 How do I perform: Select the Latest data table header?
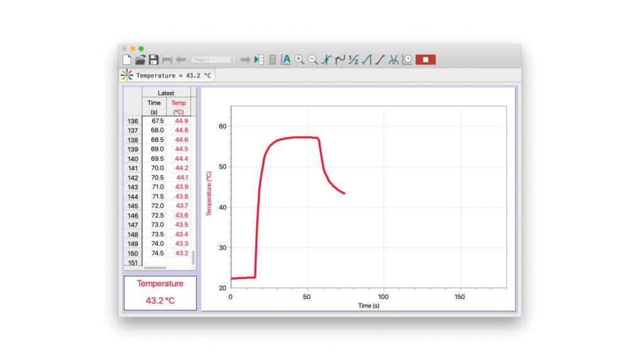coord(165,92)
